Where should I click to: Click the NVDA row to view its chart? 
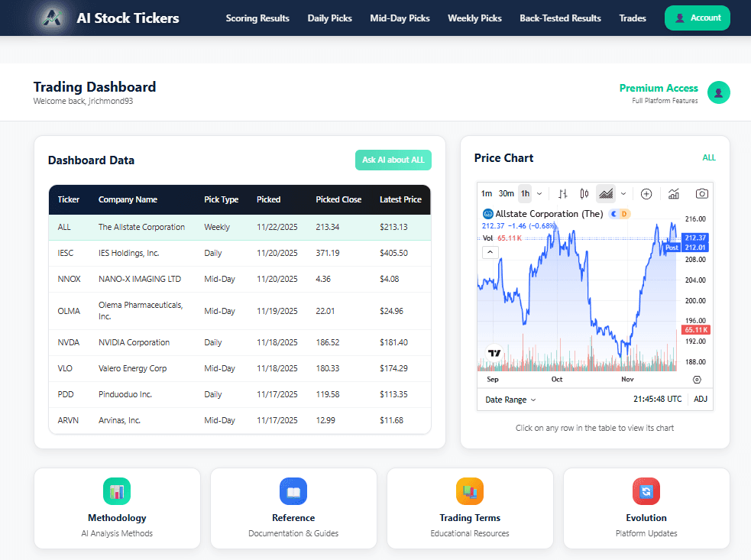(x=229, y=342)
